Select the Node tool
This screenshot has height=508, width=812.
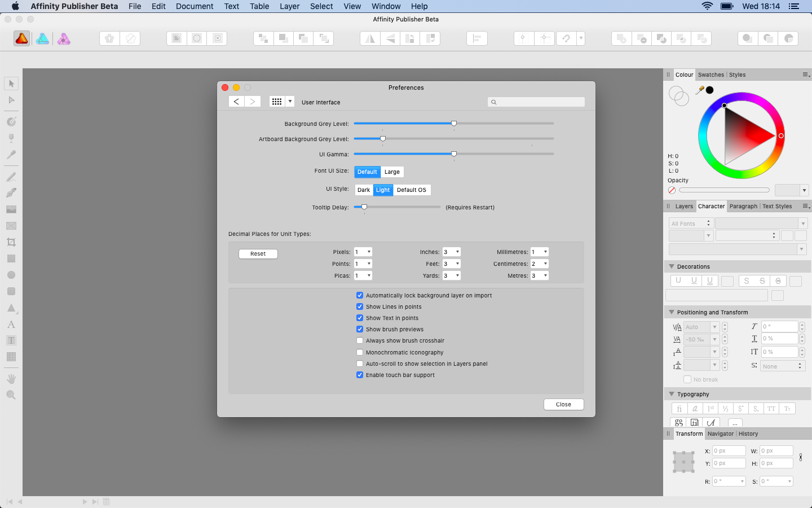pyautogui.click(x=11, y=100)
